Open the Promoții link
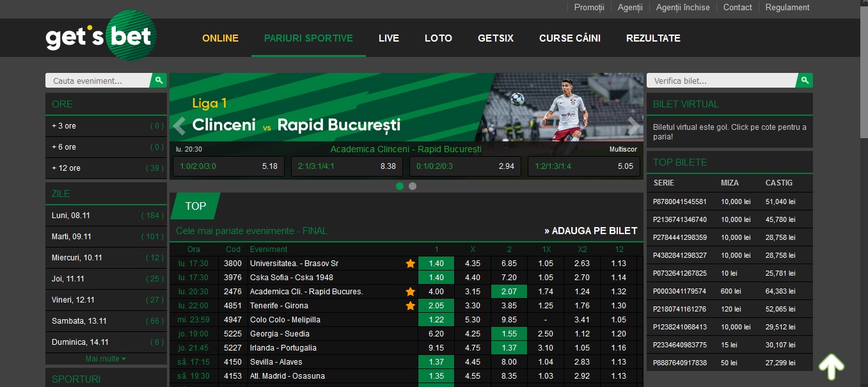Screen dimensions: 868x387 [589, 8]
